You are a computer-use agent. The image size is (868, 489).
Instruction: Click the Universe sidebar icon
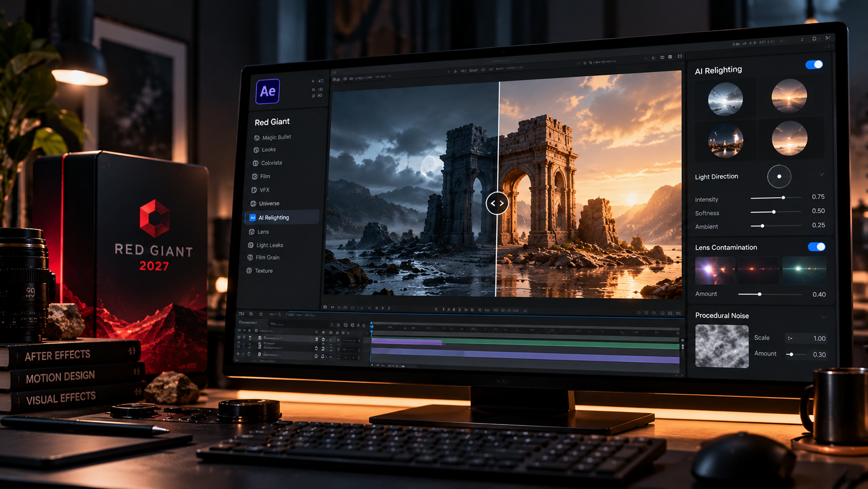pyautogui.click(x=253, y=204)
